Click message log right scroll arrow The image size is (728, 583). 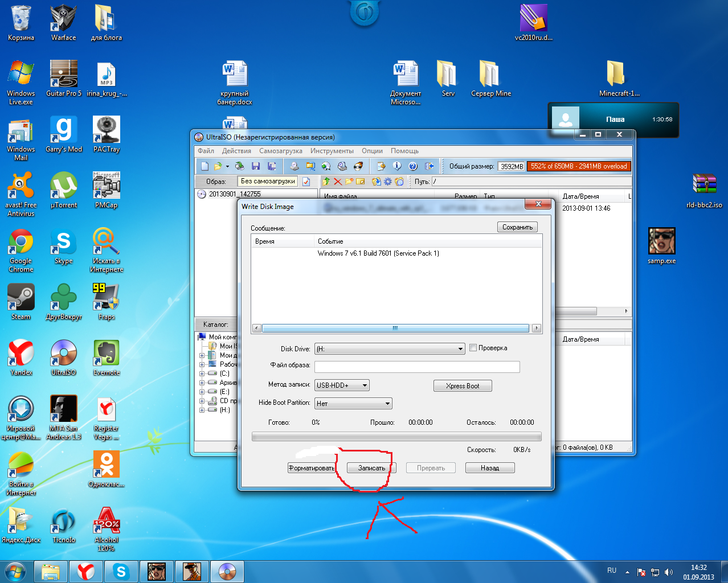click(537, 329)
